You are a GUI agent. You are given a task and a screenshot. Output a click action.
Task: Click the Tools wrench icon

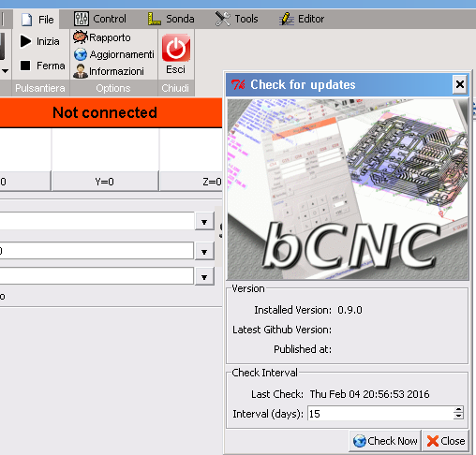coord(222,19)
